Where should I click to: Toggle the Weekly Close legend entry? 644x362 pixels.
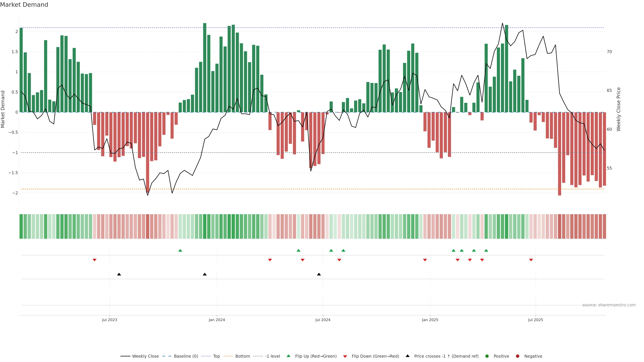point(145,356)
